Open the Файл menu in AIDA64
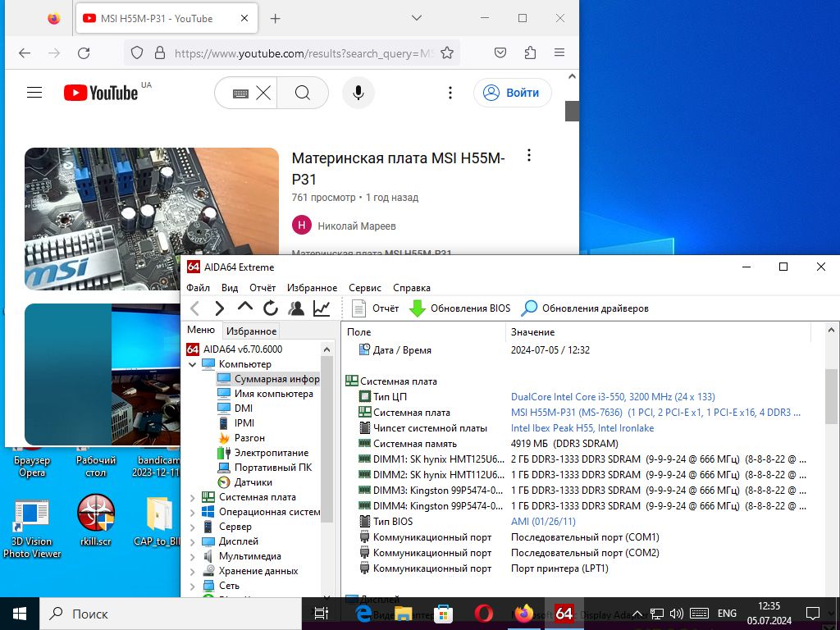840x630 pixels. click(199, 288)
